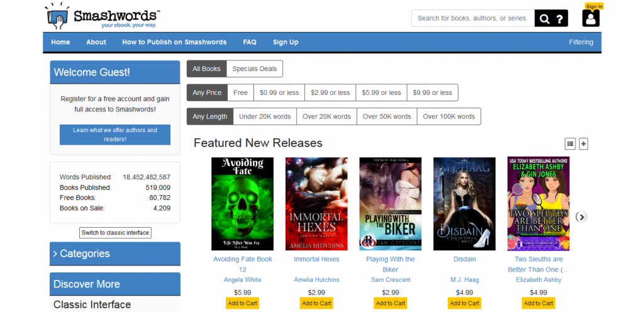Open the Avoiding Fate book cover
644x312 pixels.
[x=242, y=204]
